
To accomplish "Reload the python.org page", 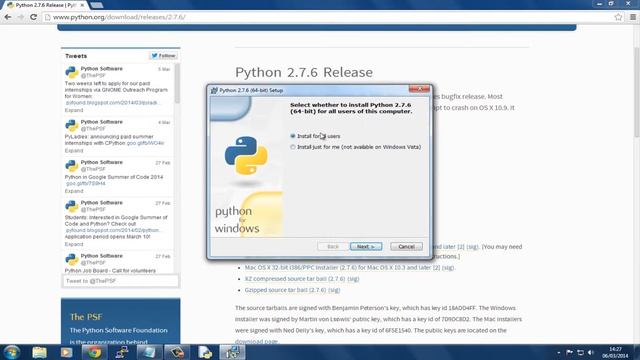I will pos(33,17).
